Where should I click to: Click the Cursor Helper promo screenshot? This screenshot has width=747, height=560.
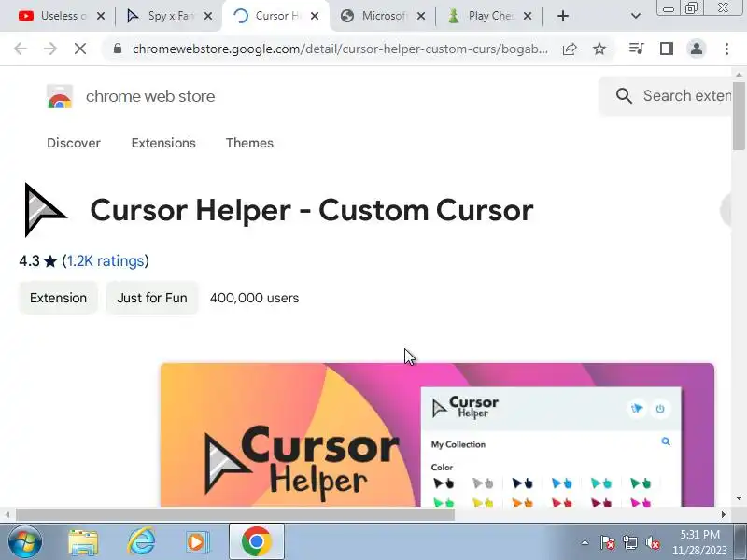(437, 435)
